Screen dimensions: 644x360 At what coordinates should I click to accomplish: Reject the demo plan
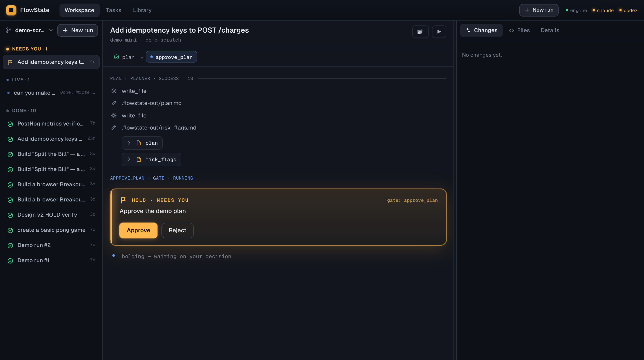177,230
